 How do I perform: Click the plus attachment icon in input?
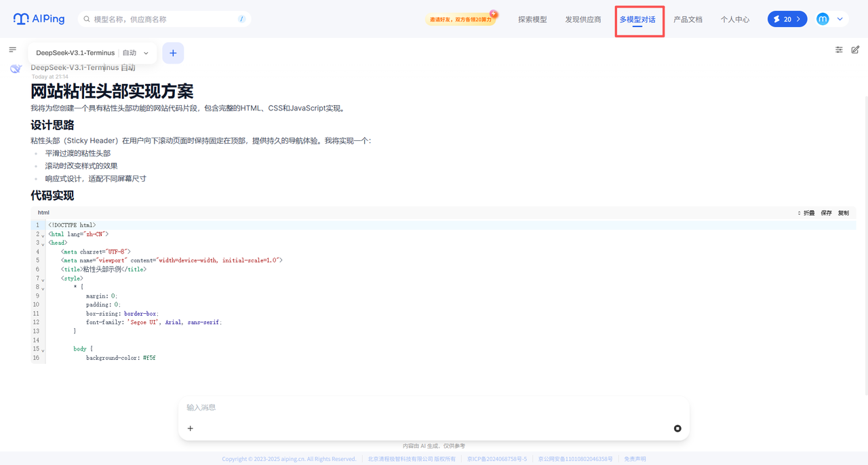click(x=191, y=428)
